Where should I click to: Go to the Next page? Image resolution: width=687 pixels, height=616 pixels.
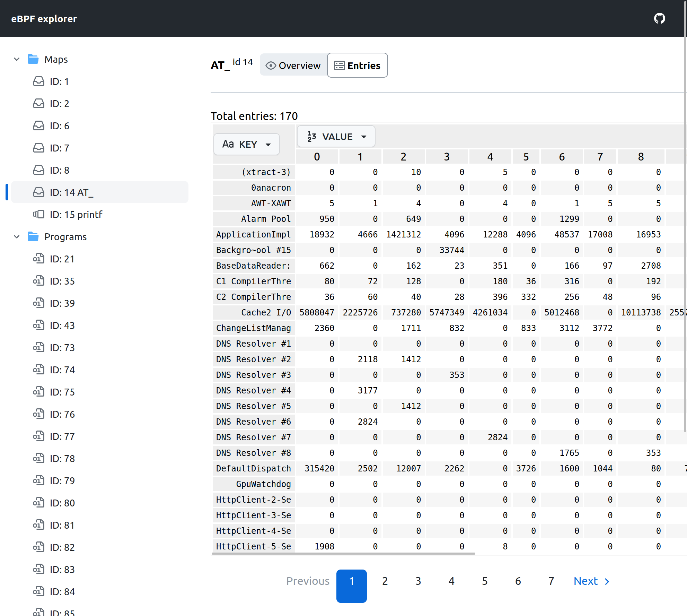coord(591,581)
